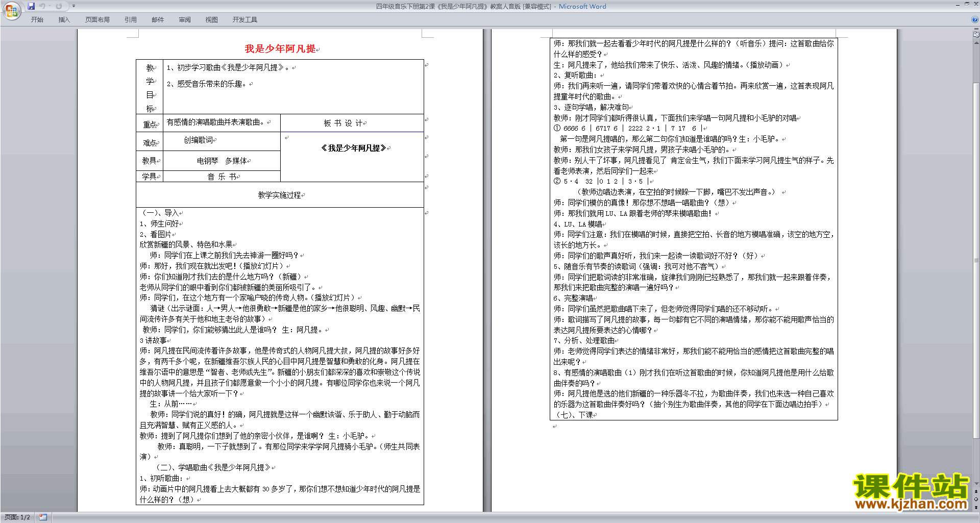
Task: Minimize the Microsoft Word window
Action: click(x=957, y=5)
